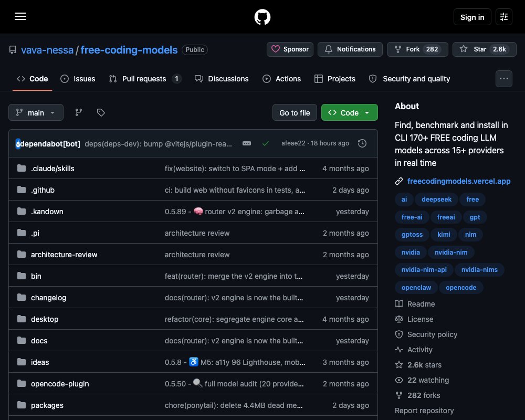Click the License scales icon
The image size is (525, 420).
tap(399, 319)
